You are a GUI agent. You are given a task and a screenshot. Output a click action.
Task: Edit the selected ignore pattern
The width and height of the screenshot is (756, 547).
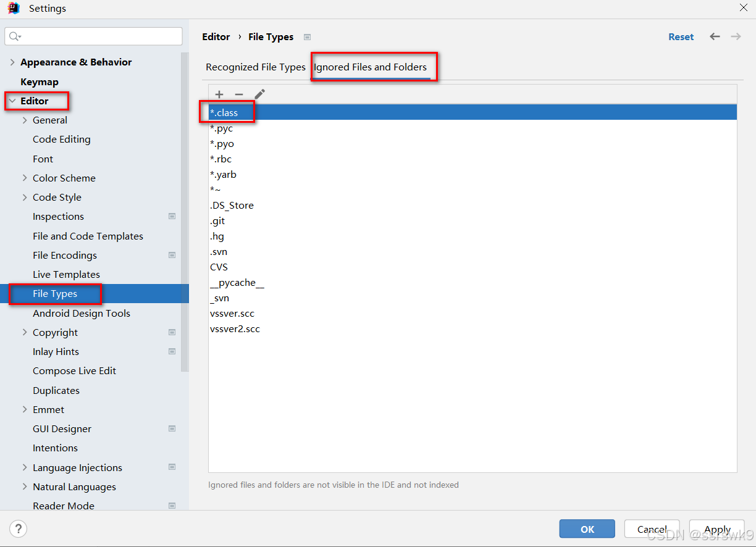259,94
